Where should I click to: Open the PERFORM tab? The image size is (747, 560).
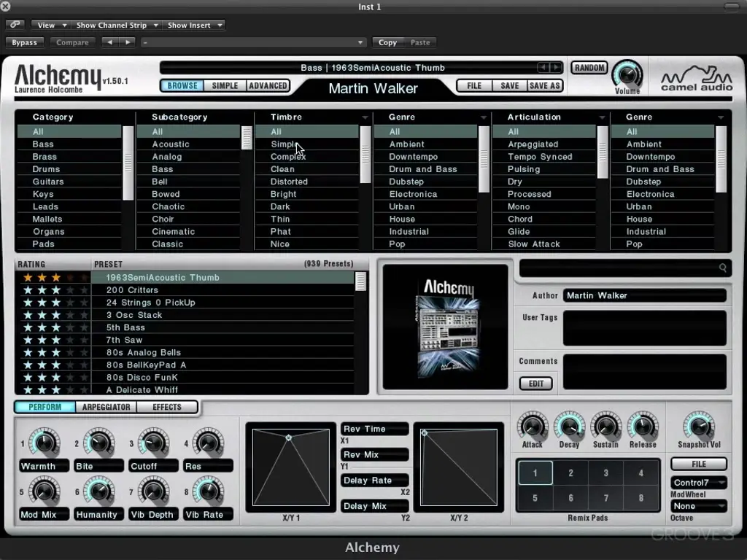(x=44, y=407)
